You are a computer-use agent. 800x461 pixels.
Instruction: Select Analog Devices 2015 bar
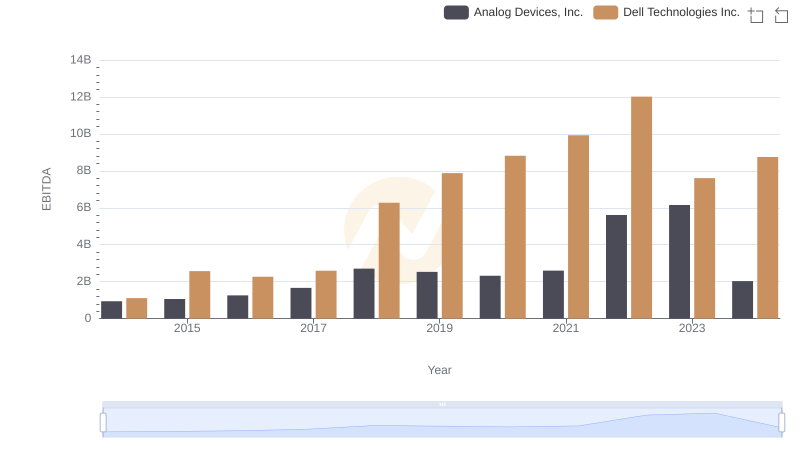coord(174,309)
